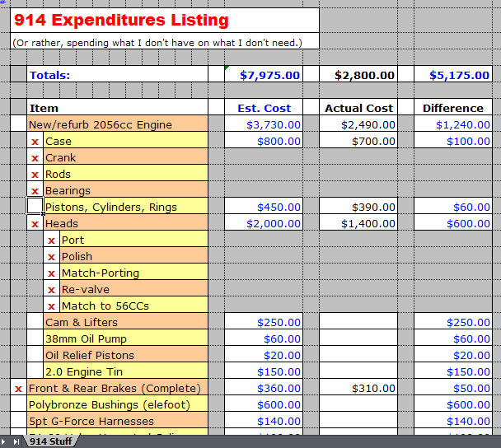Select the Polybronze Bushings (elefoot) item cell
Screen dimensions: 501x448
pos(118,404)
